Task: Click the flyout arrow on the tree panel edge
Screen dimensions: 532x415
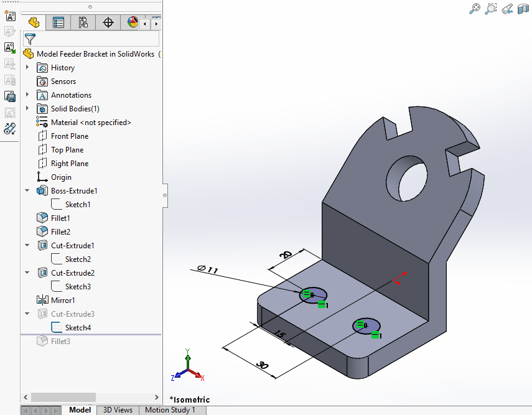Action: 164,195
